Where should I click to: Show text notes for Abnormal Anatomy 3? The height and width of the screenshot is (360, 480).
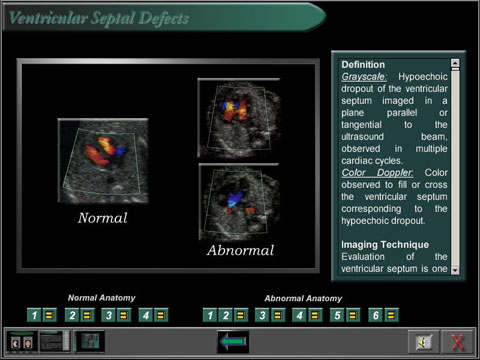coord(278,315)
